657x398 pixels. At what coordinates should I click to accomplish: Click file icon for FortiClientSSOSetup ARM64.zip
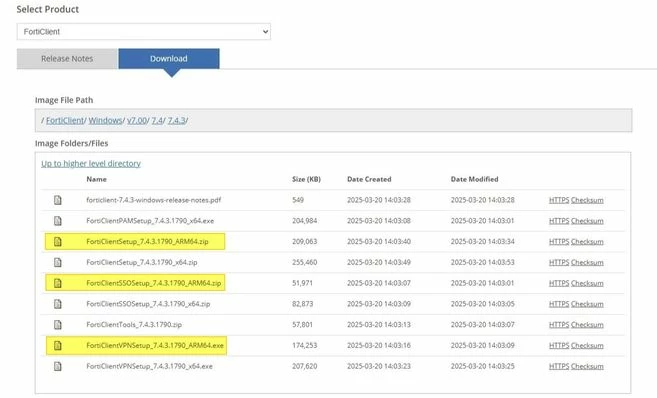click(x=58, y=283)
